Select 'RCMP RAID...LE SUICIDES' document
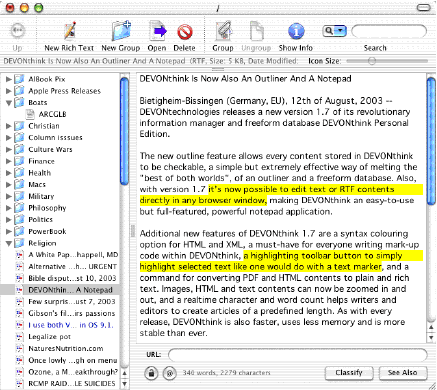Screen dimensions: 437x390 [72, 384]
